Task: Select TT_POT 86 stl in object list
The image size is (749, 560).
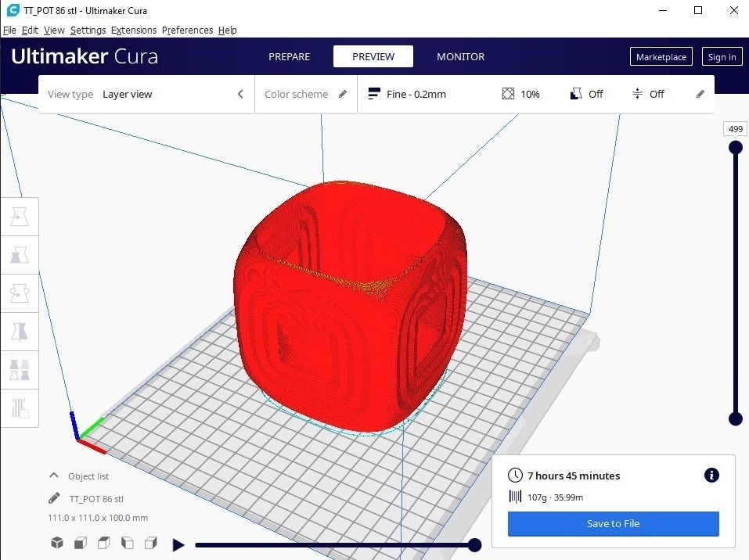Action: [96, 499]
